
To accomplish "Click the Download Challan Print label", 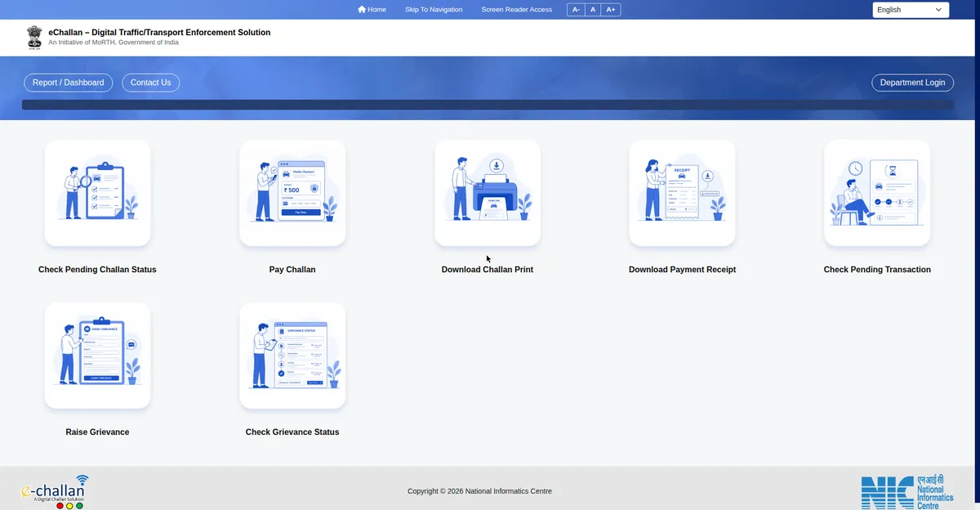I will pyautogui.click(x=488, y=270).
